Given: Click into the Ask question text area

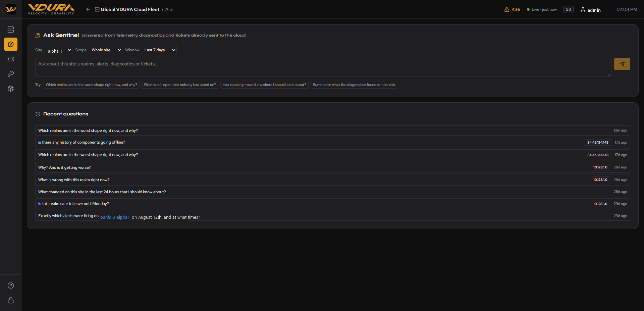Looking at the screenshot, I should click(323, 67).
